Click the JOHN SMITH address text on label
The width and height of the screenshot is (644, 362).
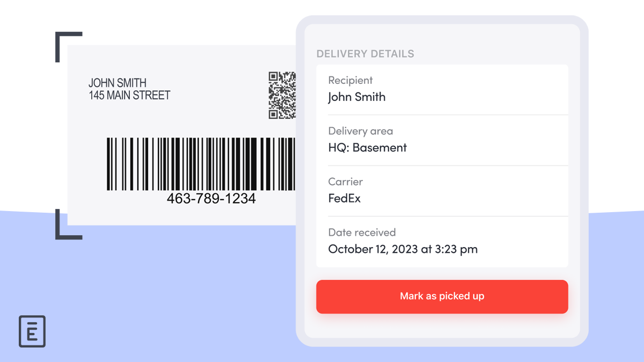(x=129, y=89)
